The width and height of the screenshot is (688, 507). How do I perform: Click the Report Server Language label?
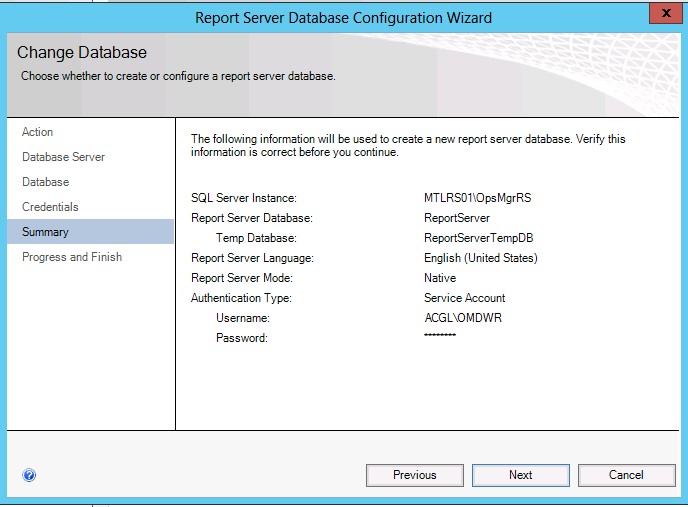pos(252,258)
